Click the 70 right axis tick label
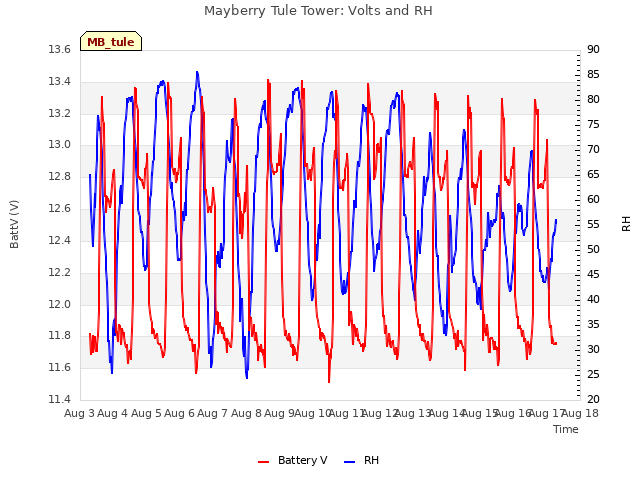The height and width of the screenshot is (480, 640). click(593, 150)
